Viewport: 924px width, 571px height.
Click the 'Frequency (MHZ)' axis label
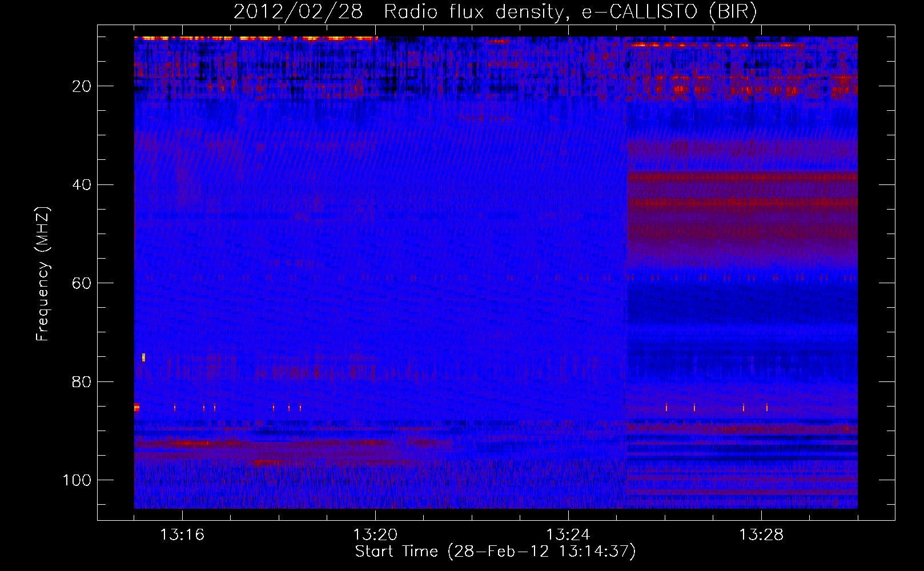(43, 274)
